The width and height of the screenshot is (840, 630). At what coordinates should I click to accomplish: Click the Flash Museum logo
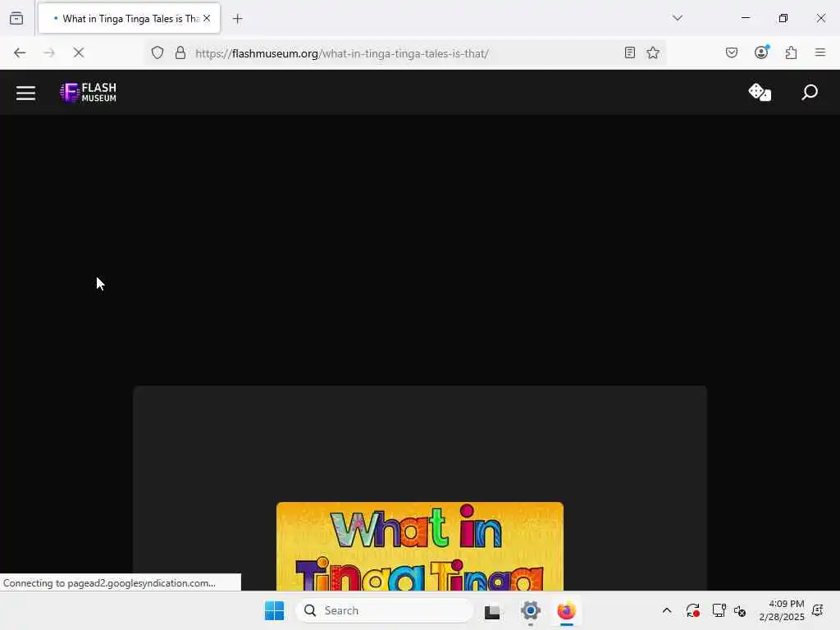(89, 93)
